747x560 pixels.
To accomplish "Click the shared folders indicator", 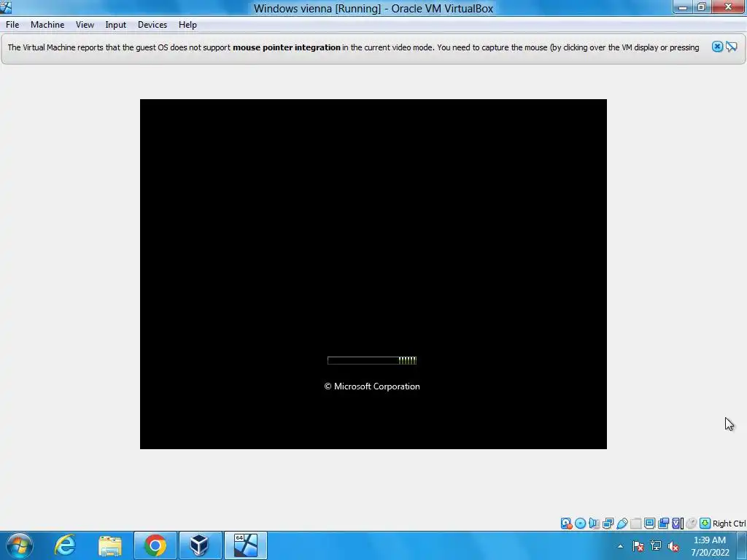I will pos(635,524).
